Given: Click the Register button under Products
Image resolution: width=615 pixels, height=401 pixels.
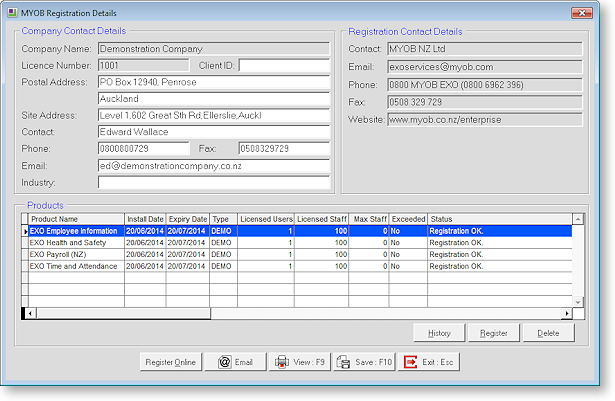Looking at the screenshot, I should point(494,333).
